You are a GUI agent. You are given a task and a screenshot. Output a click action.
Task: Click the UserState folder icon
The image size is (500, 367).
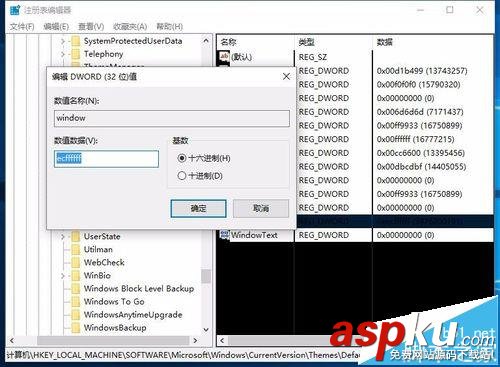76,237
